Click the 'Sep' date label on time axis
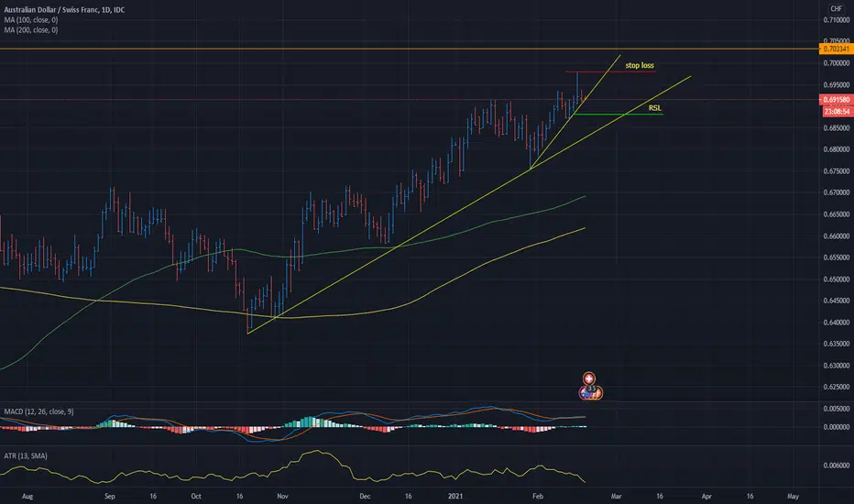 (x=109, y=497)
